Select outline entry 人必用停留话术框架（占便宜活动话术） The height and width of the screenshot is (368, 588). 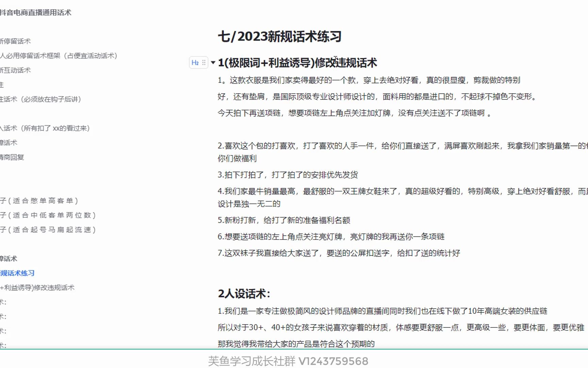coord(59,56)
